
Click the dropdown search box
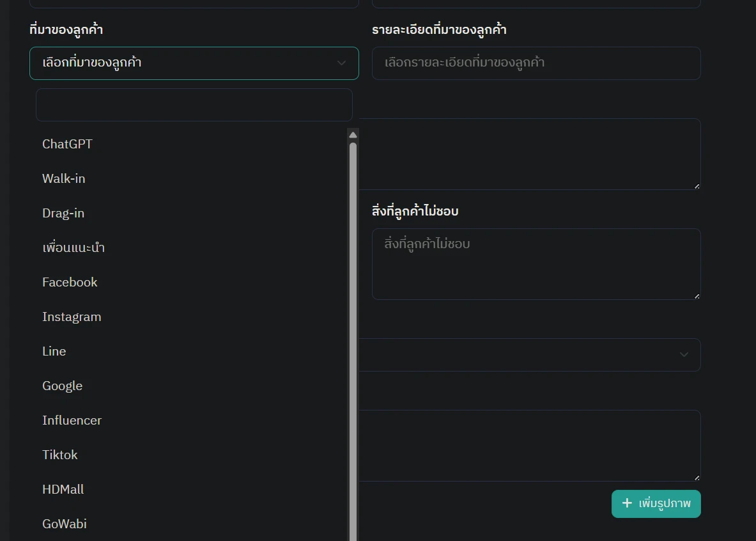(x=194, y=105)
